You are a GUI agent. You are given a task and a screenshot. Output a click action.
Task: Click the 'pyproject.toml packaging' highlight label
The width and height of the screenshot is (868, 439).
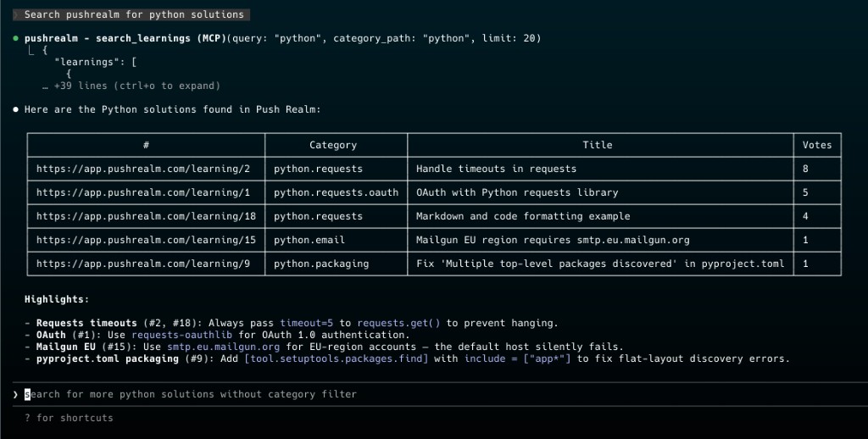tap(108, 358)
